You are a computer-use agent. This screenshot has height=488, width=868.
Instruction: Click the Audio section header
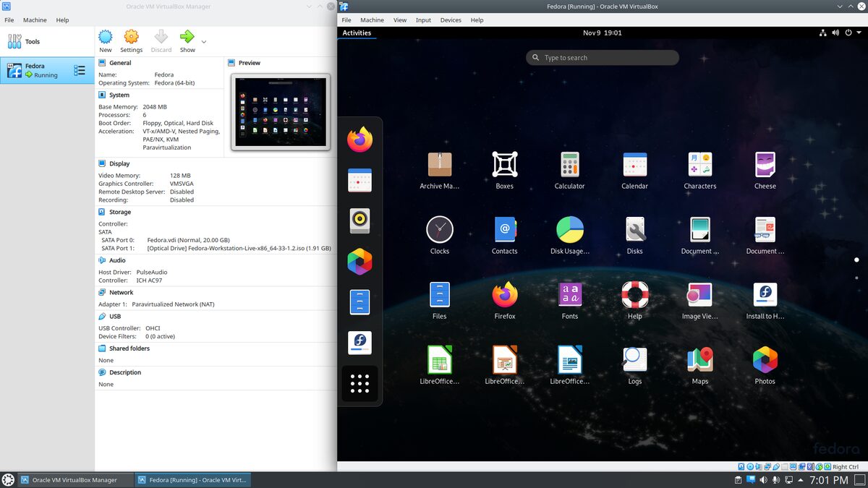point(117,260)
